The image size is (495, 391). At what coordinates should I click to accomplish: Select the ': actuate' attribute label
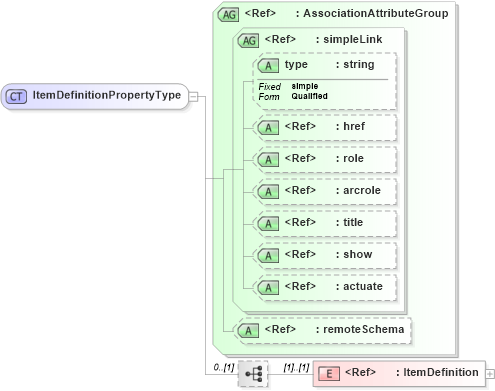(359, 286)
